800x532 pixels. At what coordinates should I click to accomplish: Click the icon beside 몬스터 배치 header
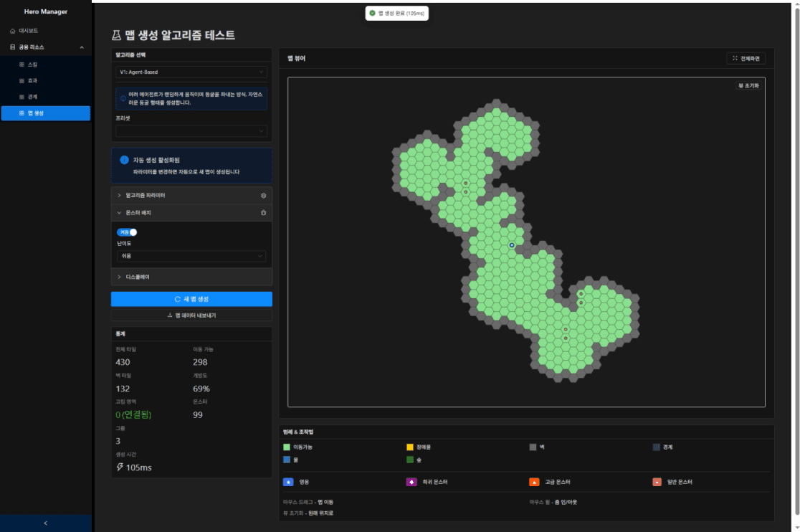coord(263,213)
